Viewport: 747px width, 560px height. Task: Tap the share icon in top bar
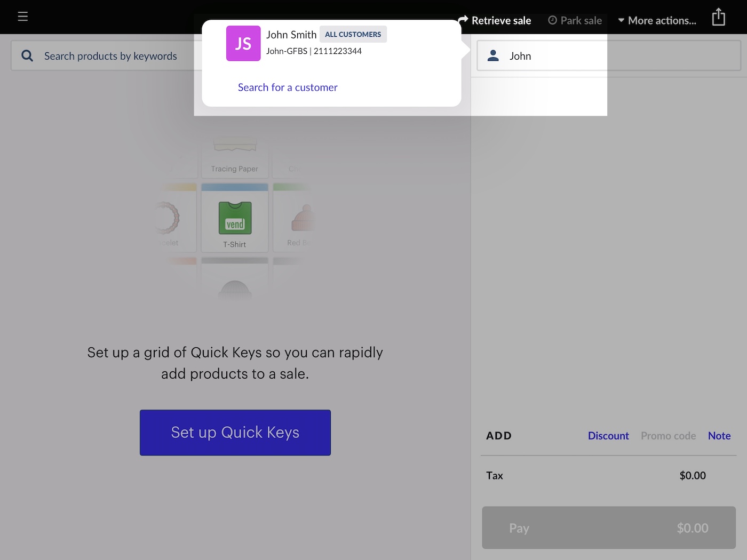[719, 17]
